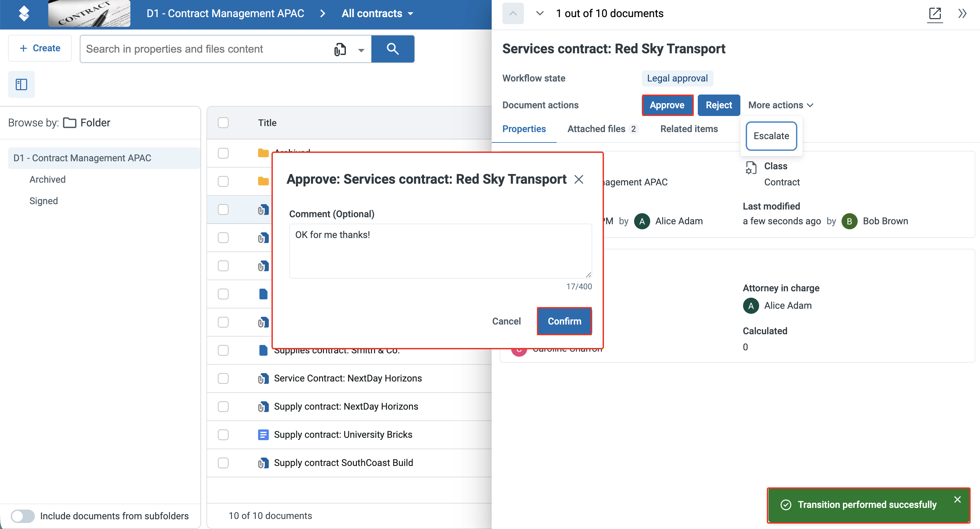Check the select-all checkbox in Title header
The height and width of the screenshot is (529, 980).
(223, 123)
